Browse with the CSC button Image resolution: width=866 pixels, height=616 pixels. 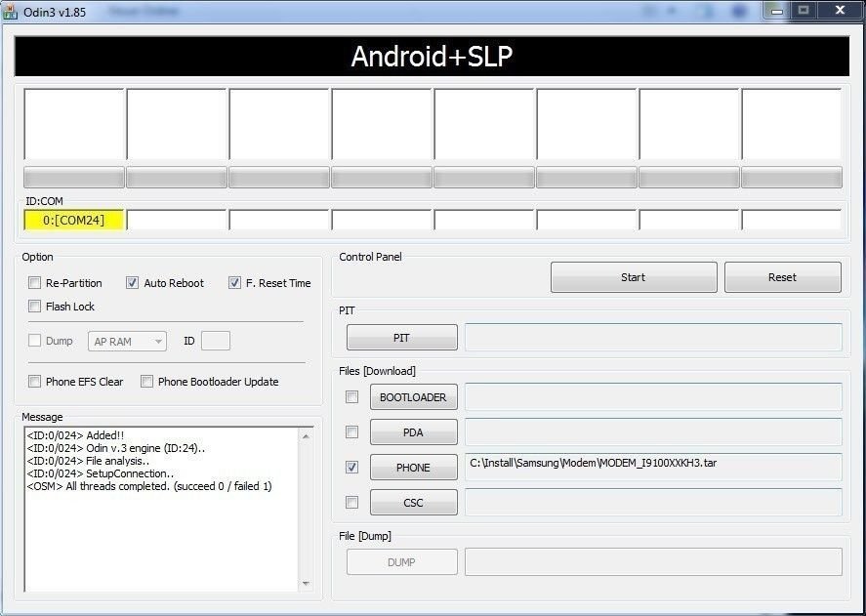click(414, 502)
